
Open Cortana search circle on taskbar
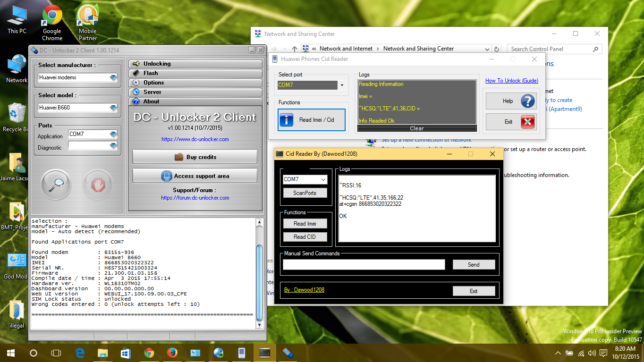tap(34, 353)
